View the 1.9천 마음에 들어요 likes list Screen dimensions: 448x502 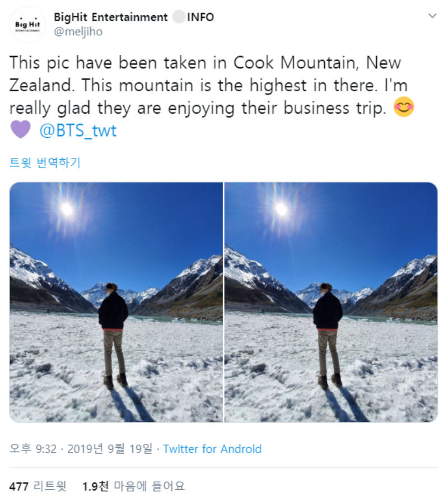click(x=133, y=486)
